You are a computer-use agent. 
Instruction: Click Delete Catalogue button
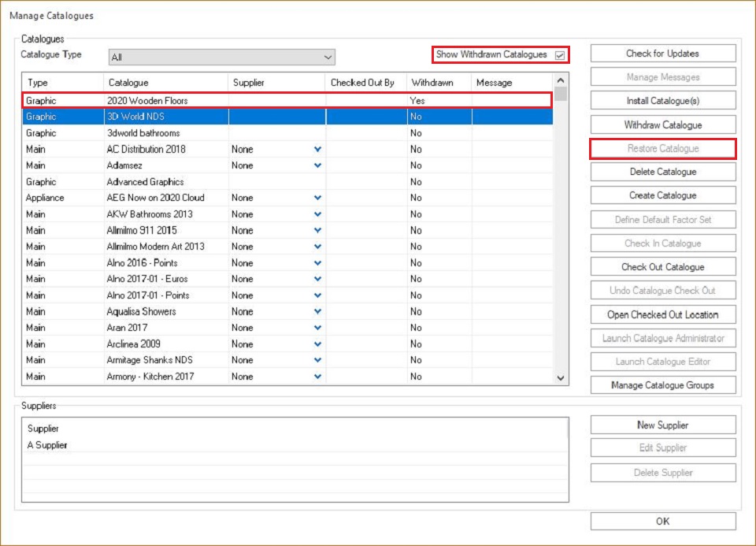click(x=663, y=172)
